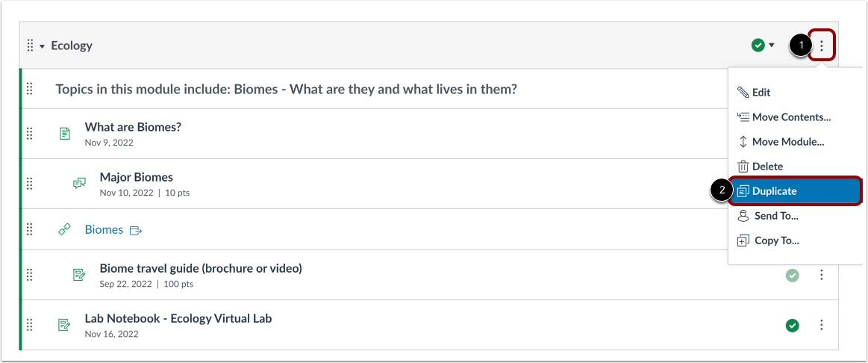This screenshot has height=363, width=868.
Task: Click the Major Biomes discussion icon
Action: 80,184
